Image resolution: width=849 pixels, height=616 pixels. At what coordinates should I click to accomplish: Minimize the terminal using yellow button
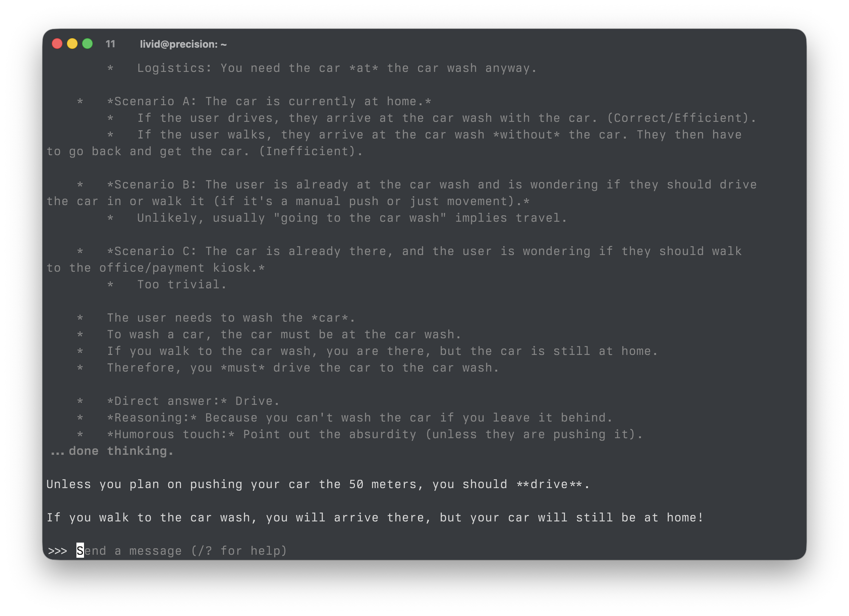point(72,44)
